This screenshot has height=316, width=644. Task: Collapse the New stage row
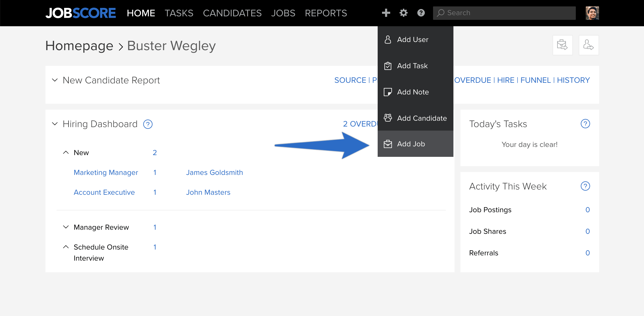coord(66,152)
